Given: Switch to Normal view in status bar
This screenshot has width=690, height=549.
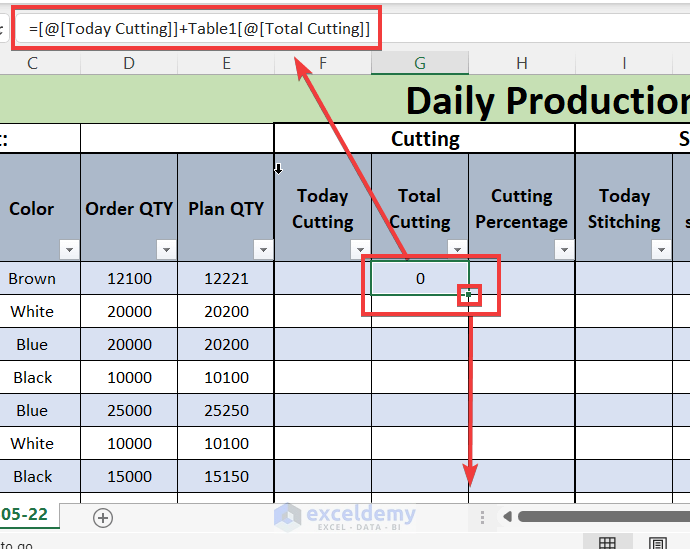Looking at the screenshot, I should pyautogui.click(x=607, y=543).
